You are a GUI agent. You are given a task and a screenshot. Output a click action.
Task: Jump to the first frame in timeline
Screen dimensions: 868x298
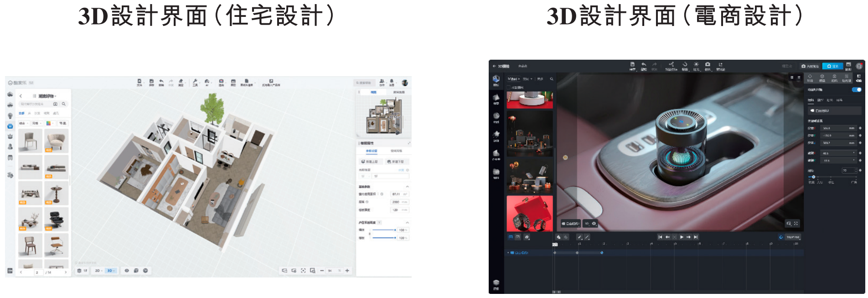tap(660, 237)
